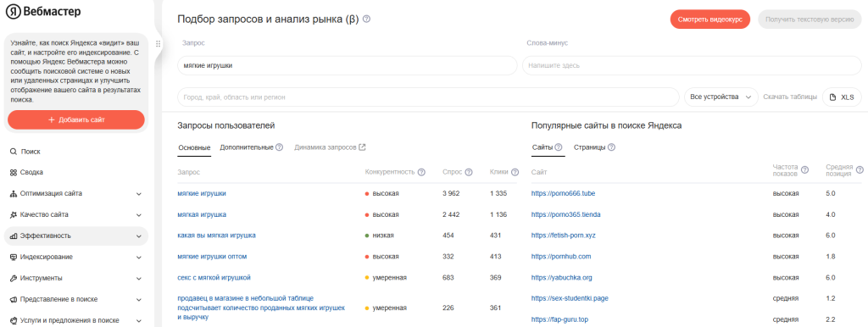Expand the Качество сайта menu chevron

(x=138, y=214)
